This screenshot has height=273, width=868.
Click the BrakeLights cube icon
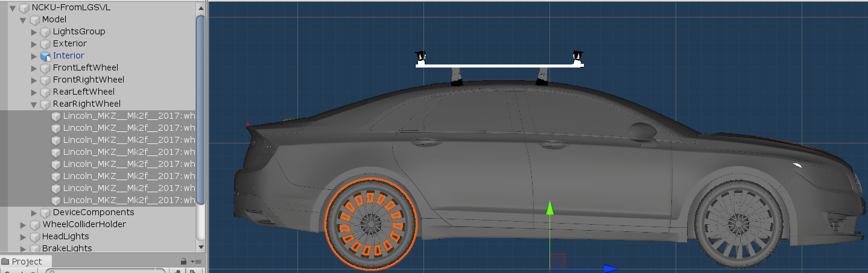[x=35, y=248]
